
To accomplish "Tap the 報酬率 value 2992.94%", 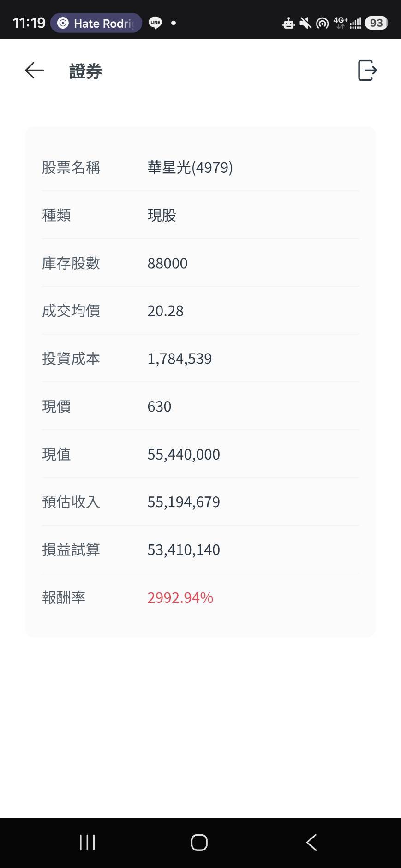I will [180, 597].
